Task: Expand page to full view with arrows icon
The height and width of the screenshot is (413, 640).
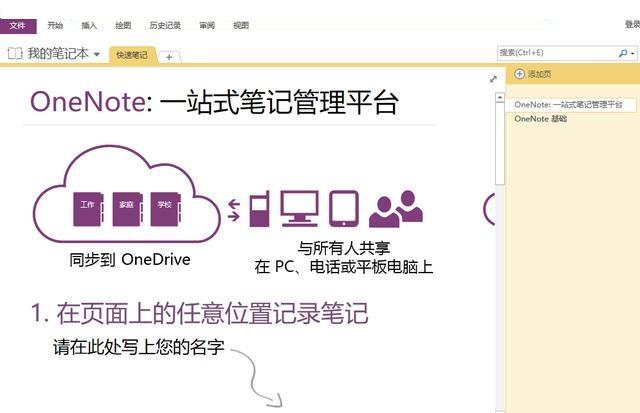Action: (x=493, y=78)
